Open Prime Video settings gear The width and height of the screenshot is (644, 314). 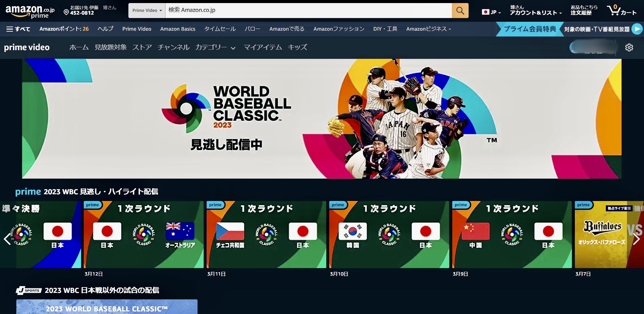(629, 48)
